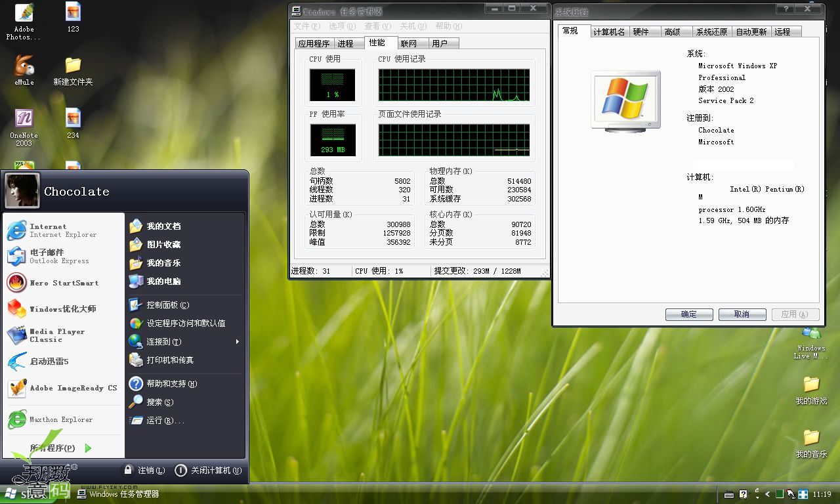Click the help button in System Properties title bar
The width and height of the screenshot is (840, 504).
(785, 9)
